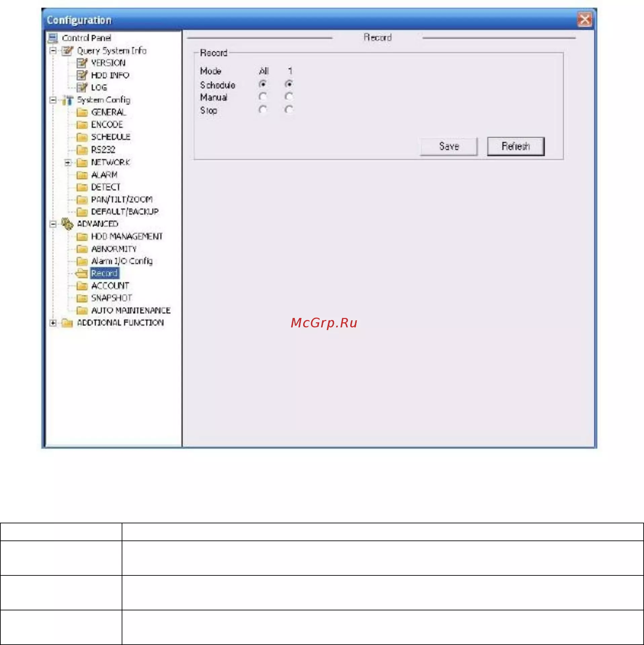Select Manual mode for channel 1
644x645 pixels.
289,97
